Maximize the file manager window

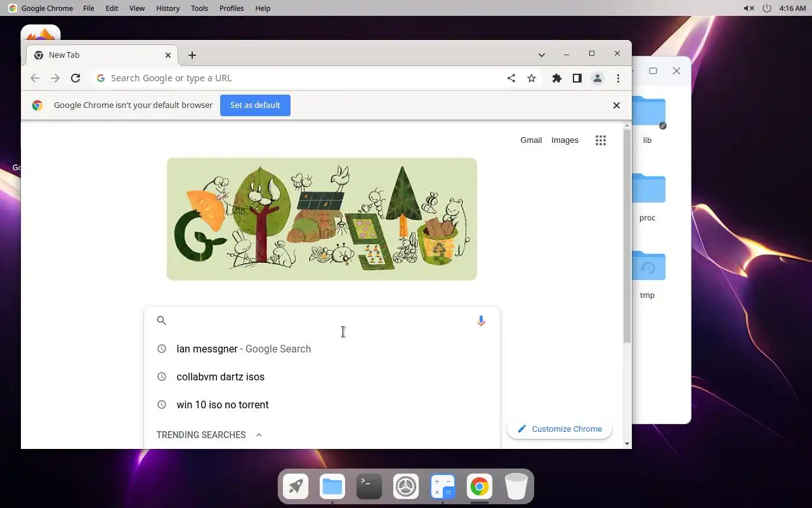click(x=653, y=71)
